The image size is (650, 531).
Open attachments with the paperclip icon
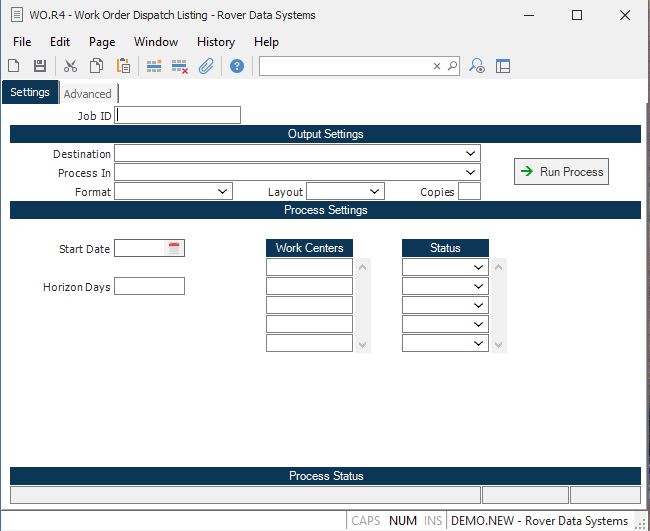(x=206, y=66)
